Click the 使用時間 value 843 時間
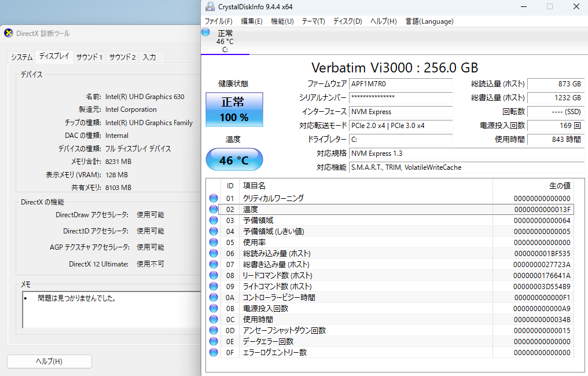 point(556,140)
